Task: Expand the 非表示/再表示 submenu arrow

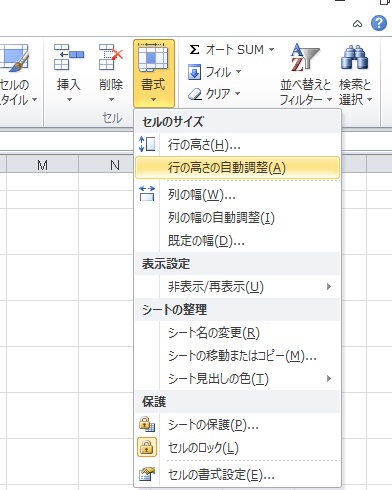Action: (329, 286)
